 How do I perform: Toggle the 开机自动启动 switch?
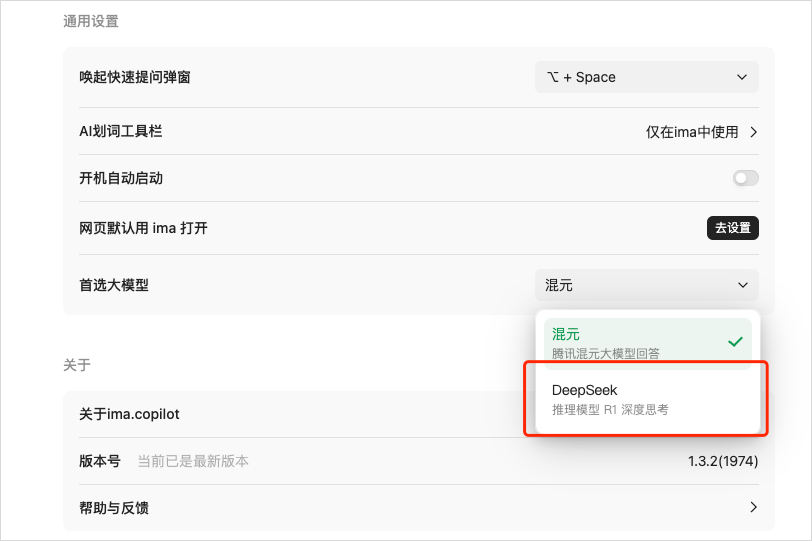coord(746,178)
